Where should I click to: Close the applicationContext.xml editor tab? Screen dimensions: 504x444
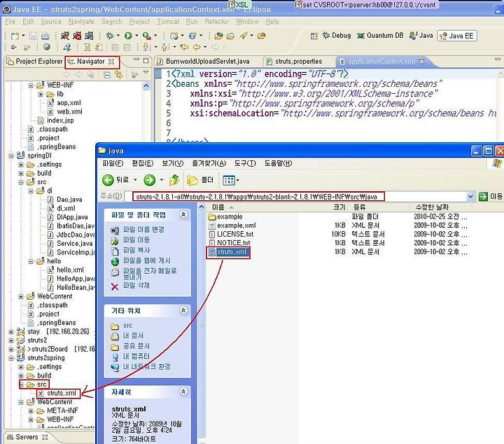pyautogui.click(x=421, y=62)
